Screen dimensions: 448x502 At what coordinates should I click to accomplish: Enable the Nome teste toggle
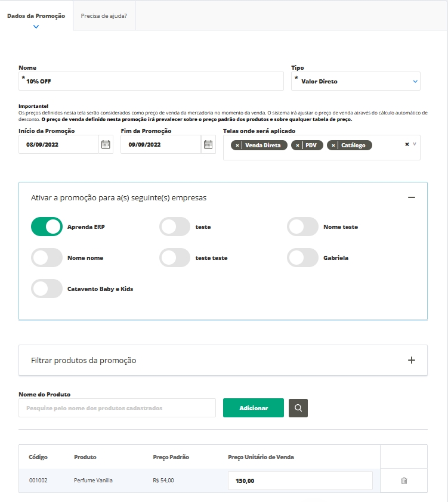click(x=303, y=227)
